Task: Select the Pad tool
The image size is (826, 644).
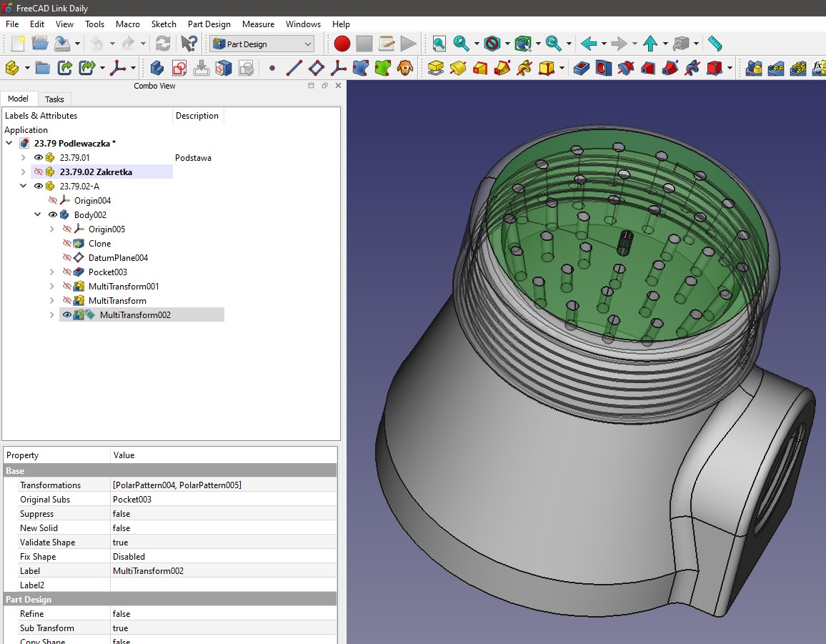Action: (x=436, y=68)
